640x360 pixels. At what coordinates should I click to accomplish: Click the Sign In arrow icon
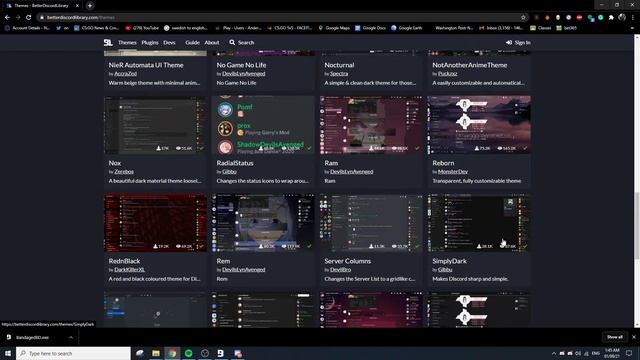(509, 42)
